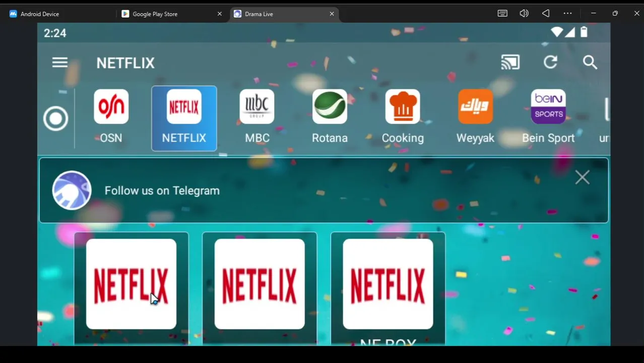Click Follow us on Telegram text
The image size is (644, 363).
coord(162,191)
